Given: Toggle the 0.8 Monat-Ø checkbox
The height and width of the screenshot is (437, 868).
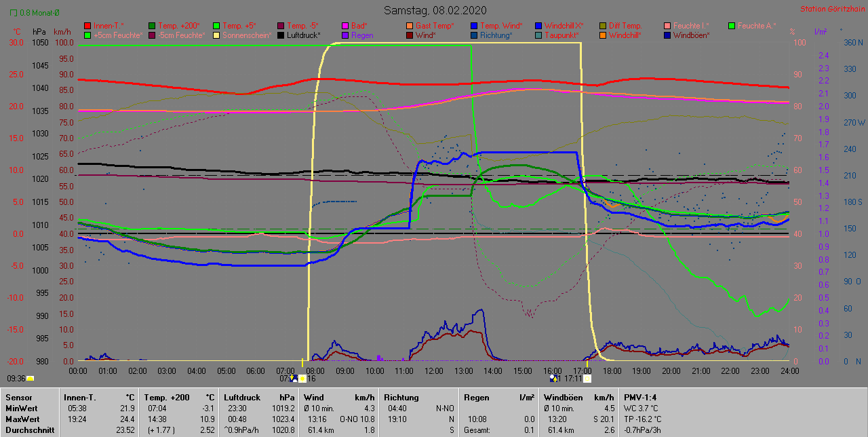Looking at the screenshot, I should tap(13, 12).
